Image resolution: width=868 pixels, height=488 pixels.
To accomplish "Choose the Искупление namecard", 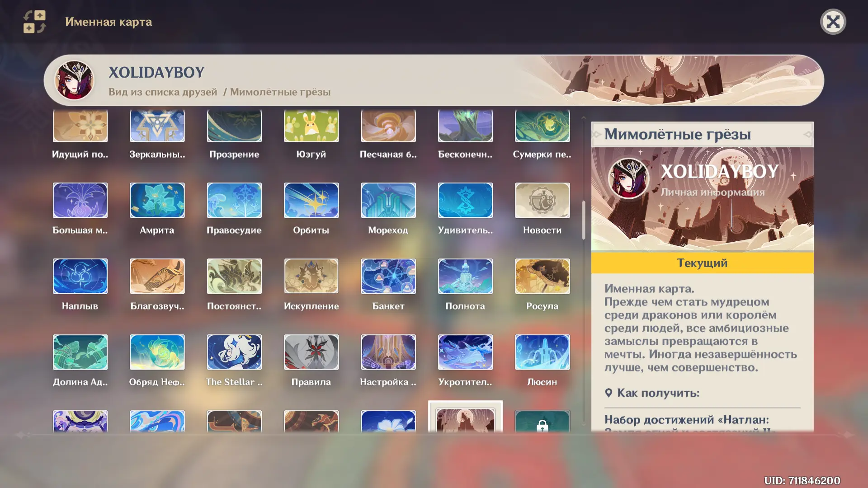I will 311,276.
